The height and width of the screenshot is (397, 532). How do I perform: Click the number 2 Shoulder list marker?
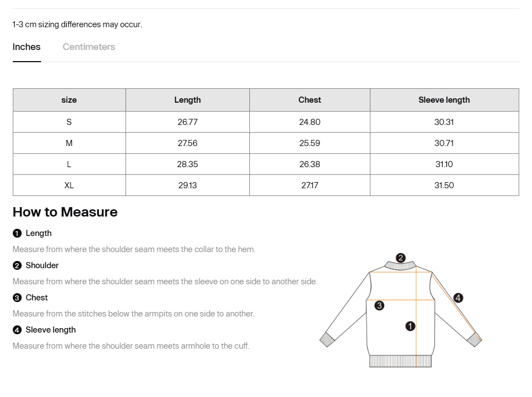[x=17, y=265]
